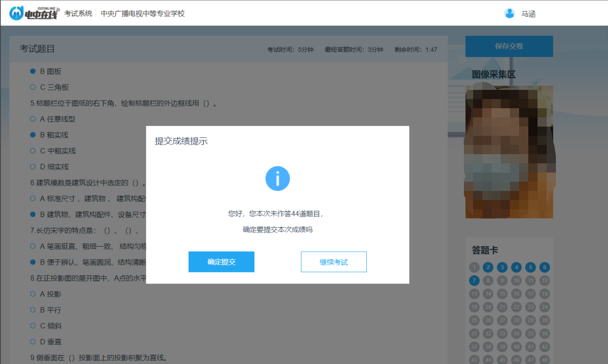Click the webcam image in 图像采集区
This screenshot has width=608, height=364.
(x=509, y=153)
